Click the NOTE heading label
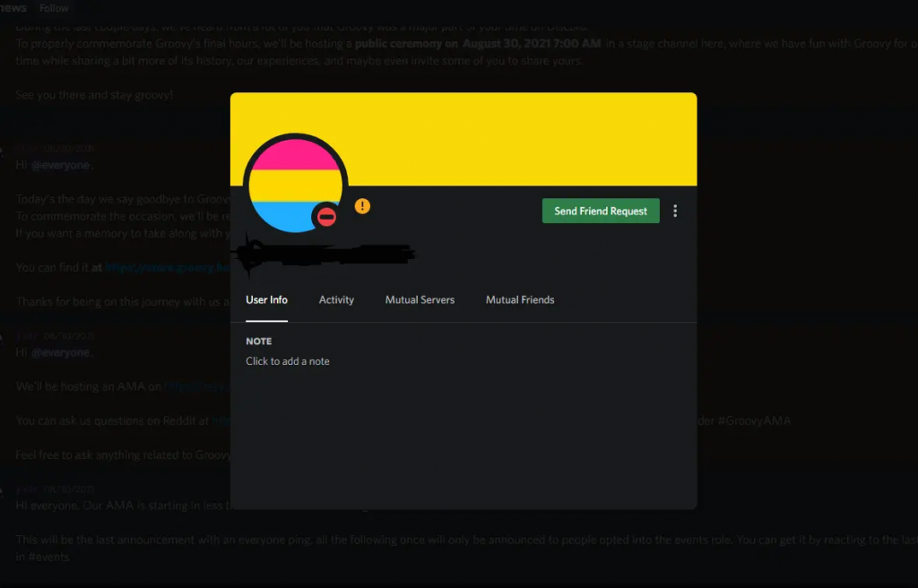 (x=259, y=342)
